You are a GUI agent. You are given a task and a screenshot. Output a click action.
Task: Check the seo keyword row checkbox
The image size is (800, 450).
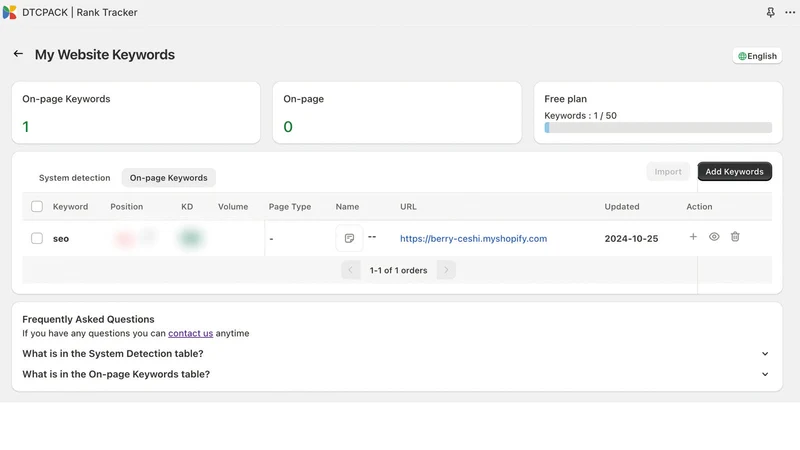[37, 238]
